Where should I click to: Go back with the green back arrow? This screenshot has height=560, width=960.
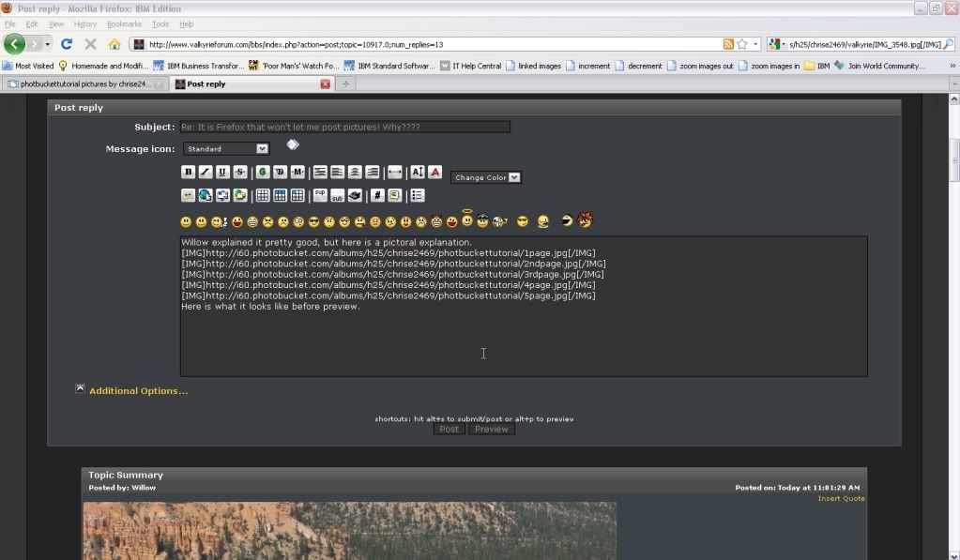14,44
